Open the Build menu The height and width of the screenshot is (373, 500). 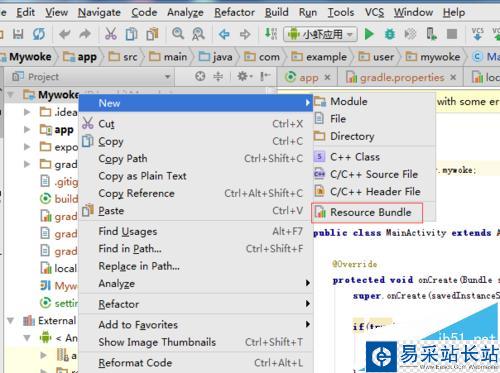click(x=277, y=12)
